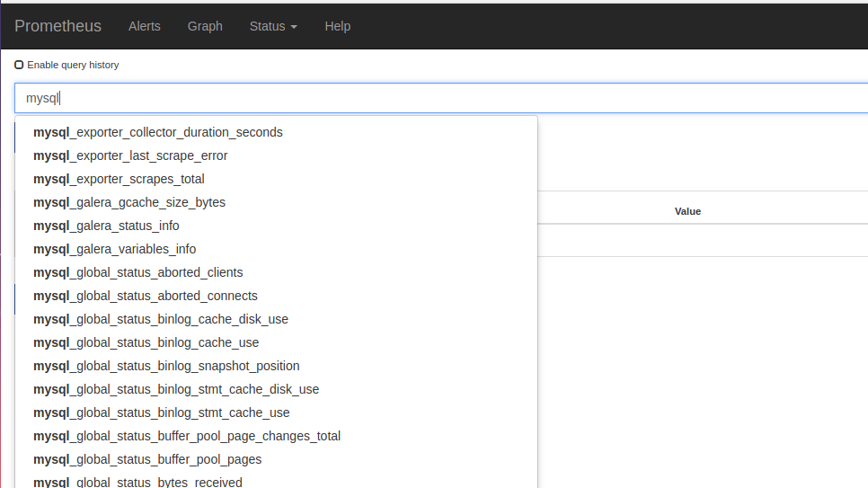Image resolution: width=868 pixels, height=488 pixels.
Task: Click the expression input field containing mysql
Action: click(x=440, y=98)
